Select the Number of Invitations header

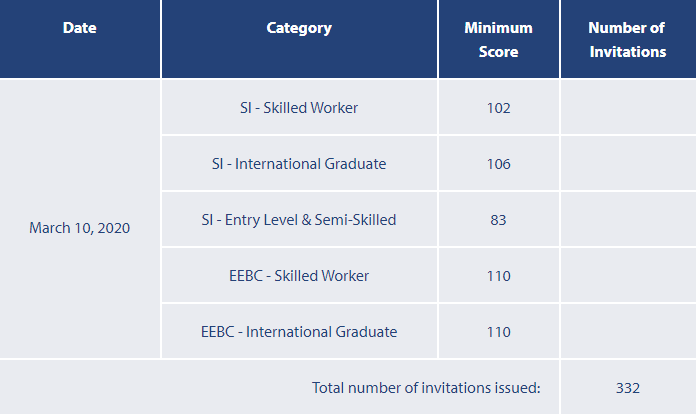coord(627,40)
